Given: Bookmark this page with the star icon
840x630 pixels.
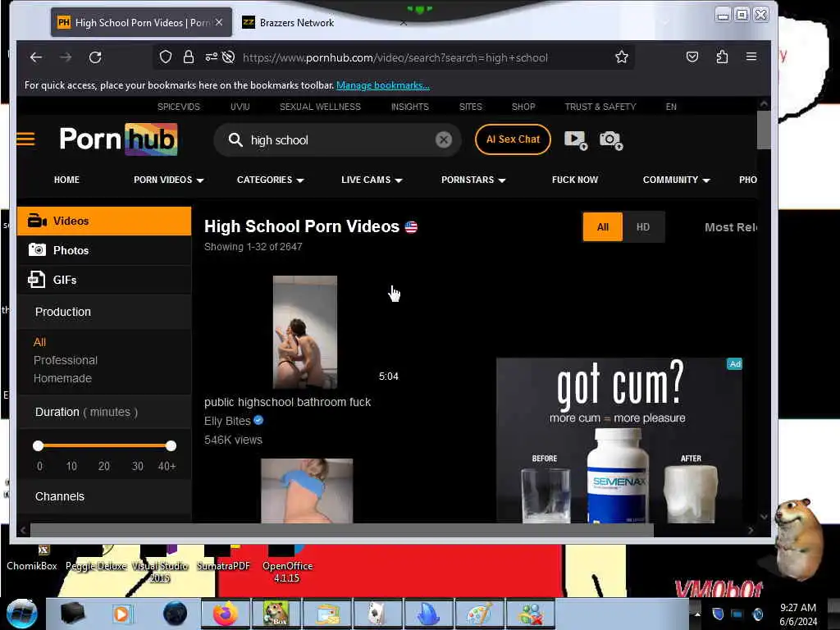Looking at the screenshot, I should click(622, 57).
